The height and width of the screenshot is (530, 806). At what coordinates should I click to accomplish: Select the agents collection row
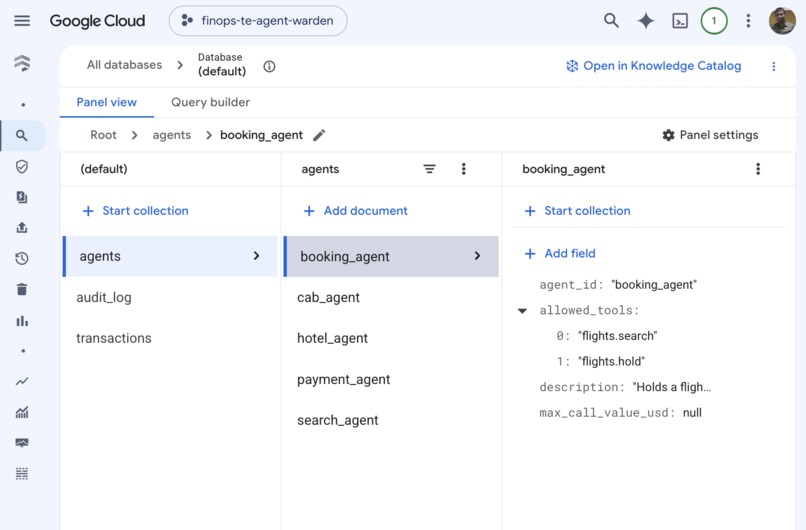tap(170, 257)
